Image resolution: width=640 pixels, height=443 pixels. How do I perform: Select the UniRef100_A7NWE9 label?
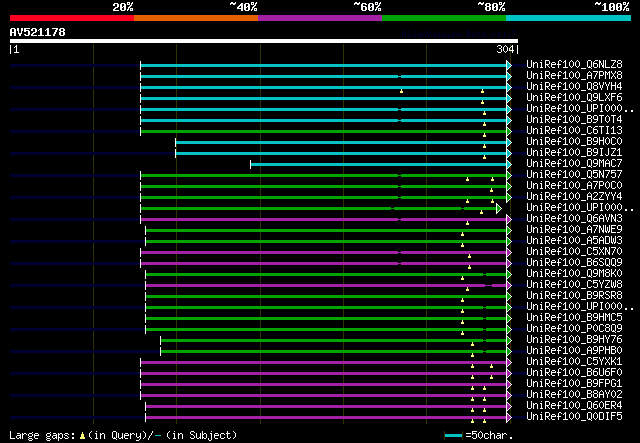pyautogui.click(x=574, y=230)
